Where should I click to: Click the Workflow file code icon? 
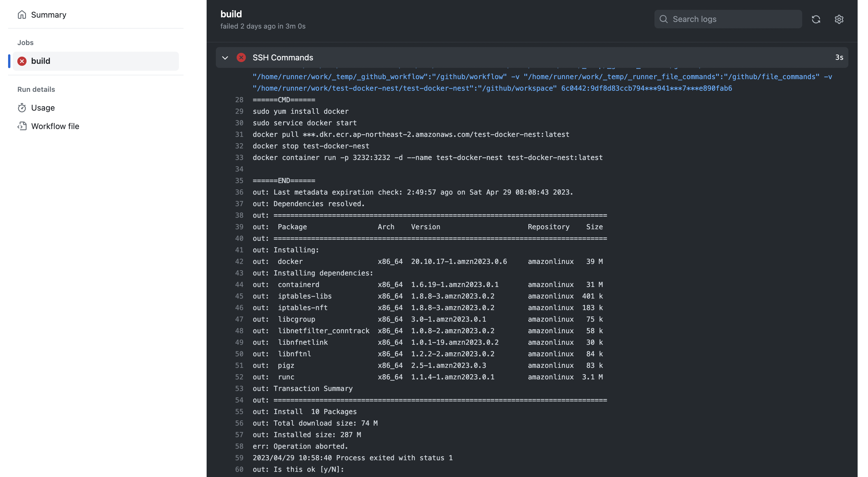click(x=22, y=126)
